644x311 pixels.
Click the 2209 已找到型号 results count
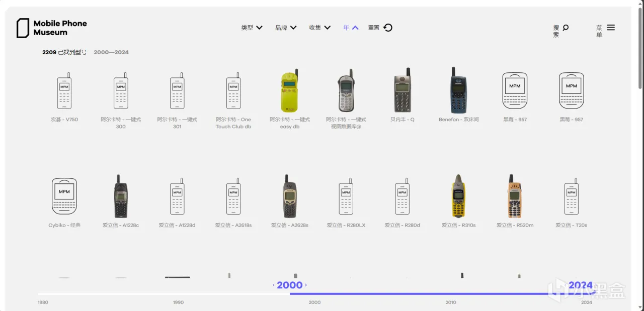click(64, 52)
